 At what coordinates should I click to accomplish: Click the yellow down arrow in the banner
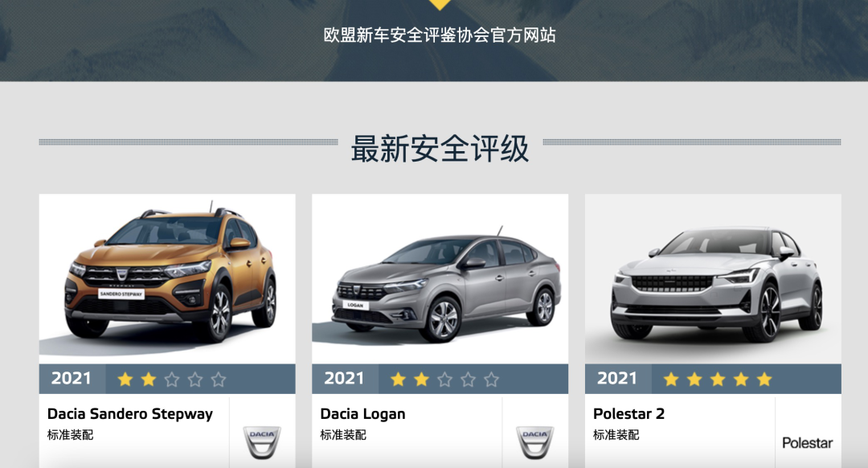click(x=440, y=5)
